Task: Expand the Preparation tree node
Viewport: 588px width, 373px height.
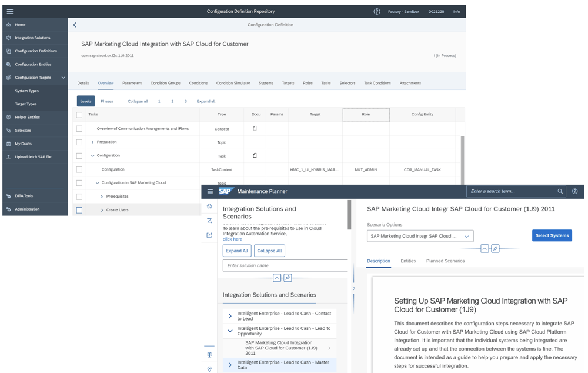Action: point(93,142)
